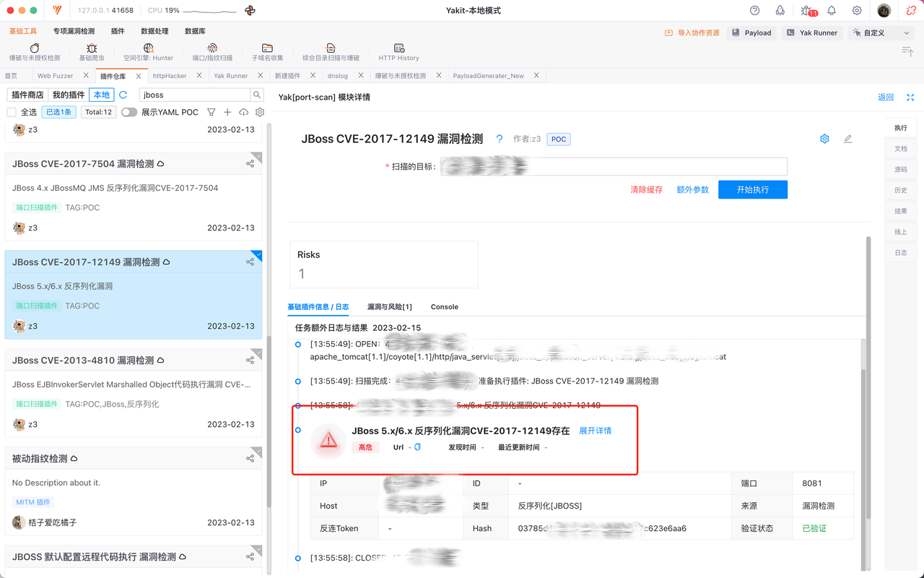Open global settings gear in title bar

point(857,11)
